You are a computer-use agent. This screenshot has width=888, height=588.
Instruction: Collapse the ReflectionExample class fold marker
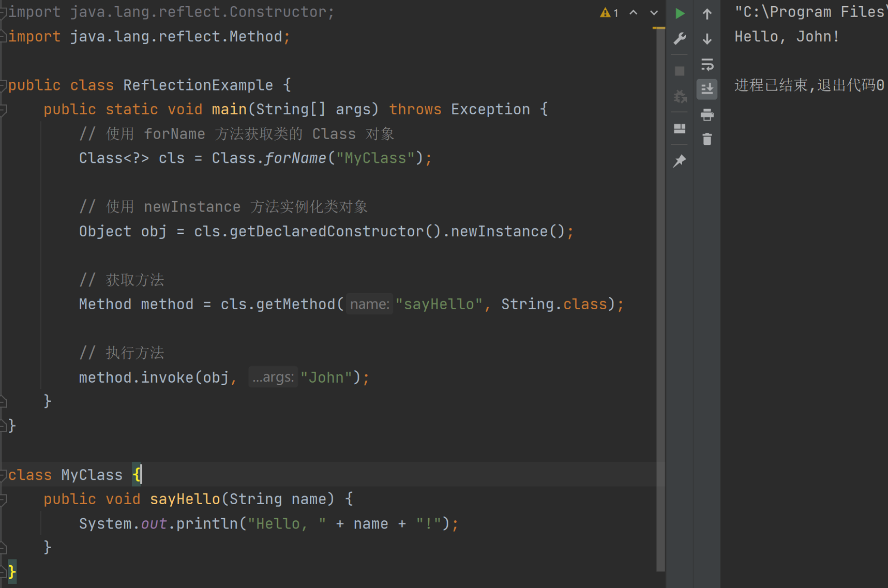[3, 85]
